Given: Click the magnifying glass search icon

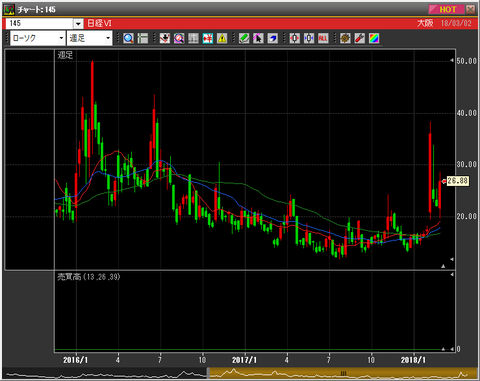Looking at the screenshot, I should (x=128, y=38).
